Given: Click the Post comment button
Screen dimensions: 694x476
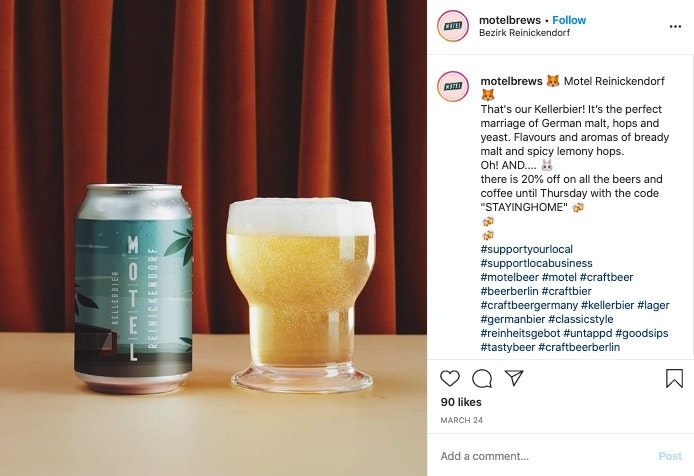Looking at the screenshot, I should click(x=670, y=456).
